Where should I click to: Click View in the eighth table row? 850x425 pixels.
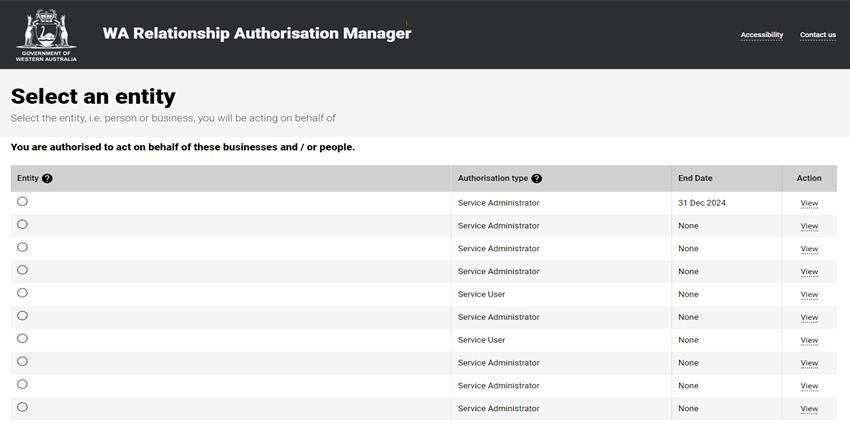point(809,363)
